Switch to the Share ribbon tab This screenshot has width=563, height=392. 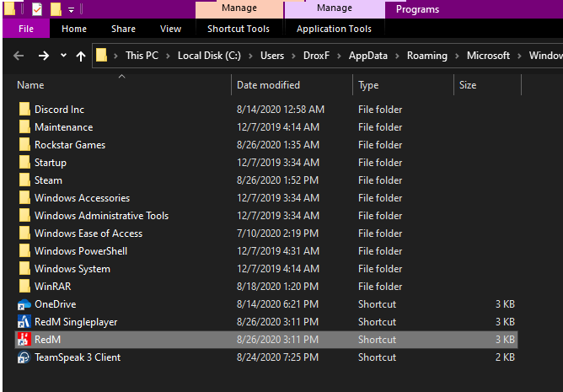(123, 29)
